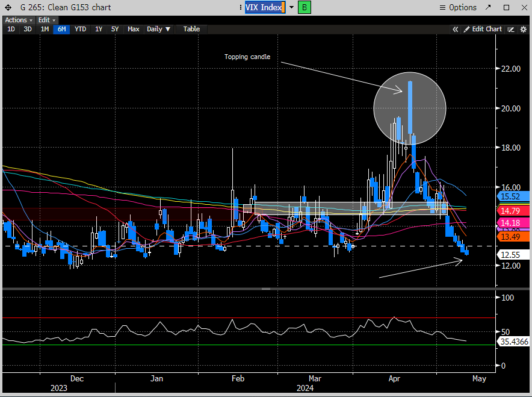Viewport: 532px width, 397px height.
Task: Click the move/drag window icon beside G 265
Action: (7, 8)
